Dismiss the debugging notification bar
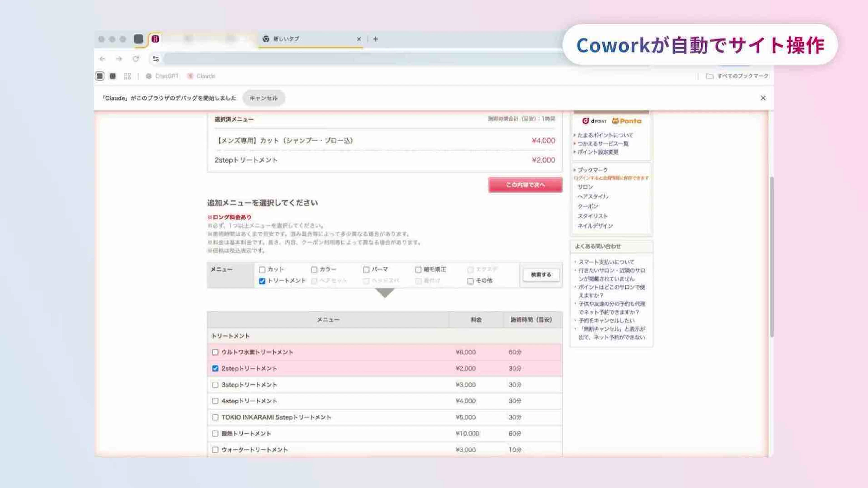This screenshot has width=868, height=488. pos(763,98)
